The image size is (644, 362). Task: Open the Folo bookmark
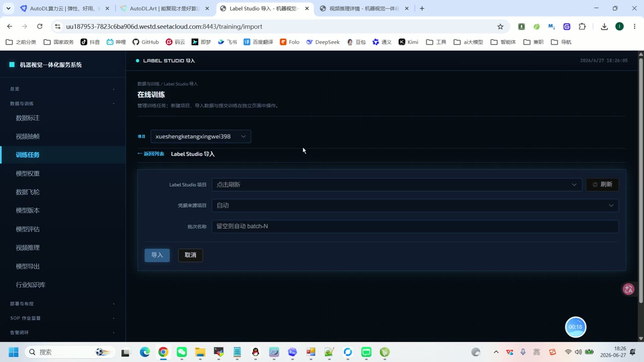click(289, 42)
